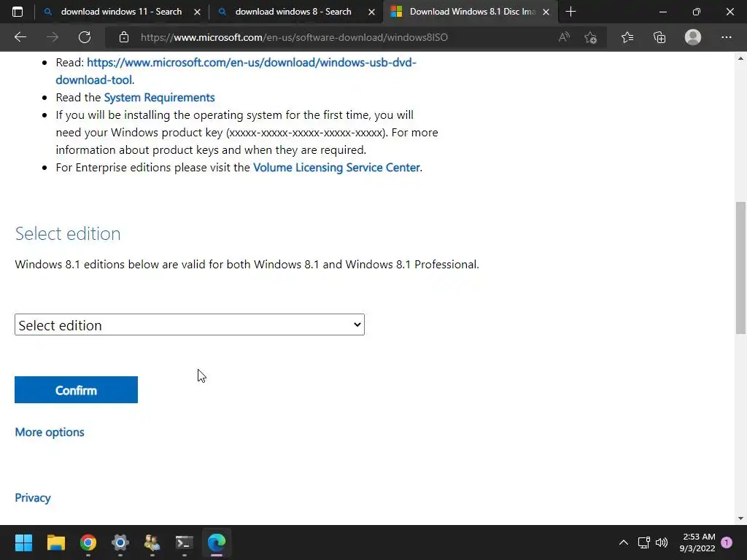Add this page to favorites
Image resolution: width=747 pixels, height=560 pixels.
[x=591, y=37]
